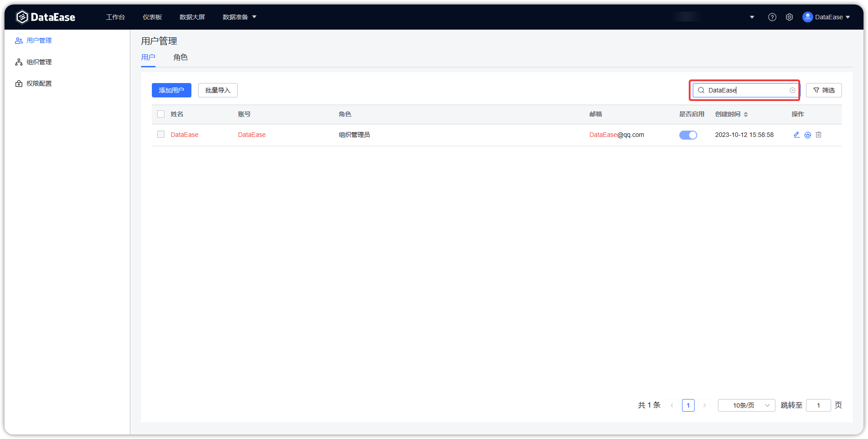The height and width of the screenshot is (439, 868).
Task: Click the DataEase@qq.com email cell
Action: 617,135
